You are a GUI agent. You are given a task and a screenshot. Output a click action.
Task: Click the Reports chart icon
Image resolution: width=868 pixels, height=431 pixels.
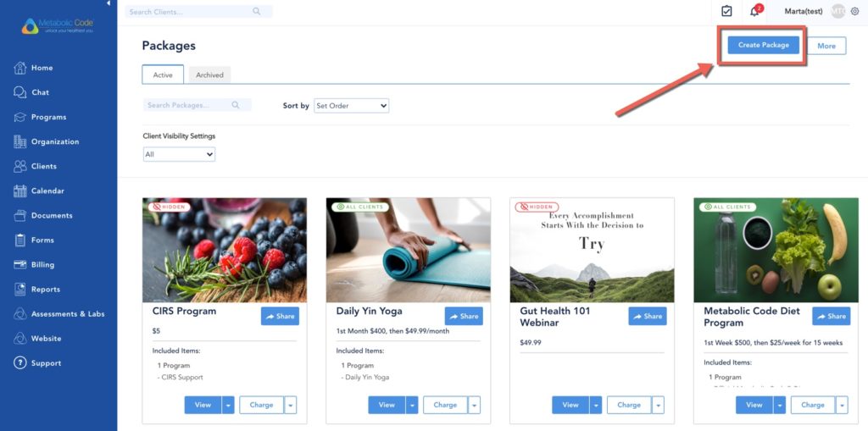(20, 289)
